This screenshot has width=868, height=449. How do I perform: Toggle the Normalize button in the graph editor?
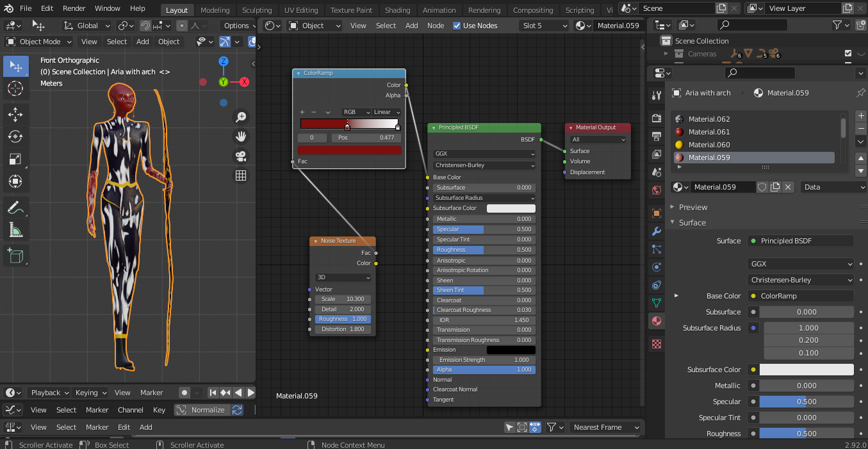tap(201, 410)
